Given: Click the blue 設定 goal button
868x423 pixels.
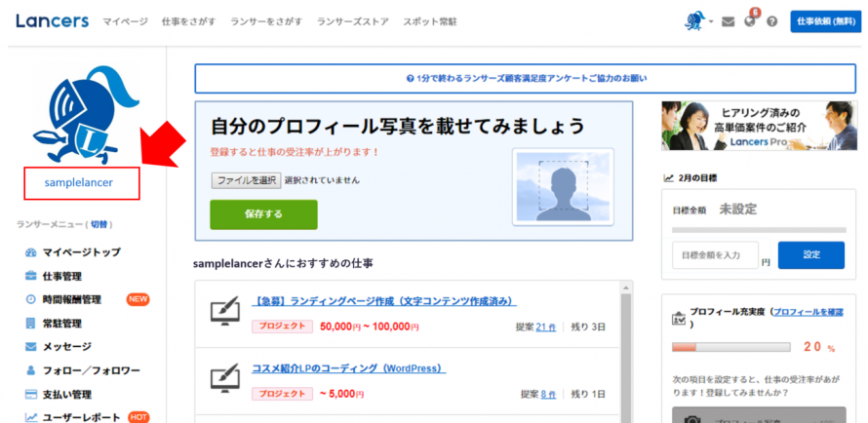Looking at the screenshot, I should coord(811,255).
